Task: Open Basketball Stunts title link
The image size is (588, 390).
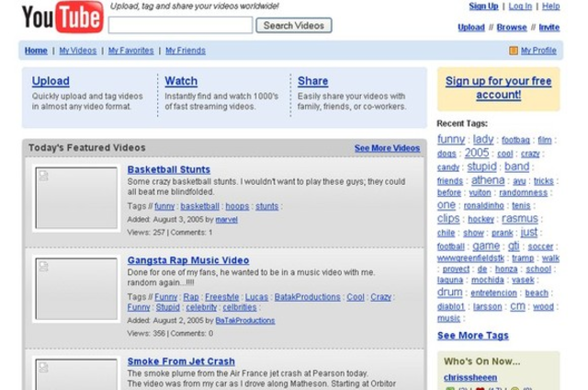Action: pos(169,169)
